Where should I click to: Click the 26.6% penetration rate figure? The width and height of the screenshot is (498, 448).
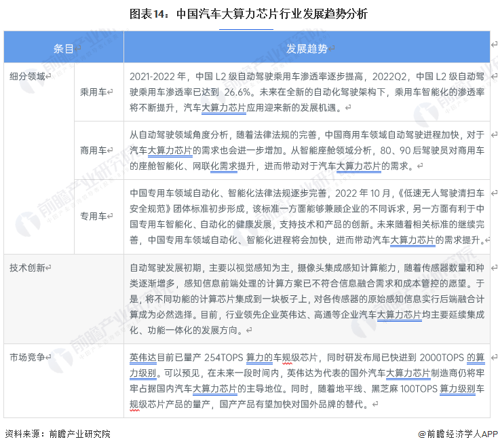click(240, 92)
